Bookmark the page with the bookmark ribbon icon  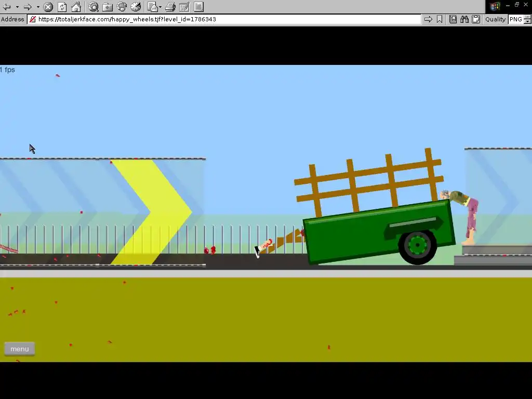[440, 19]
